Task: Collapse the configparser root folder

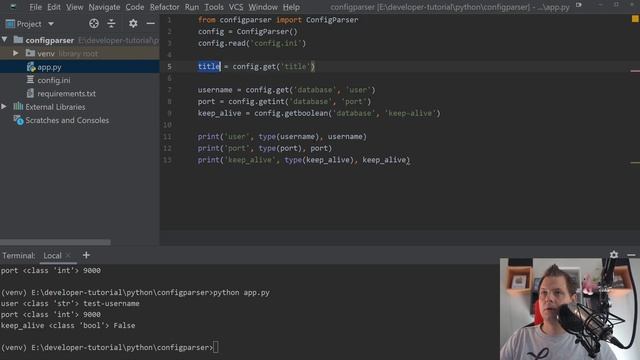Action: pos(4,40)
